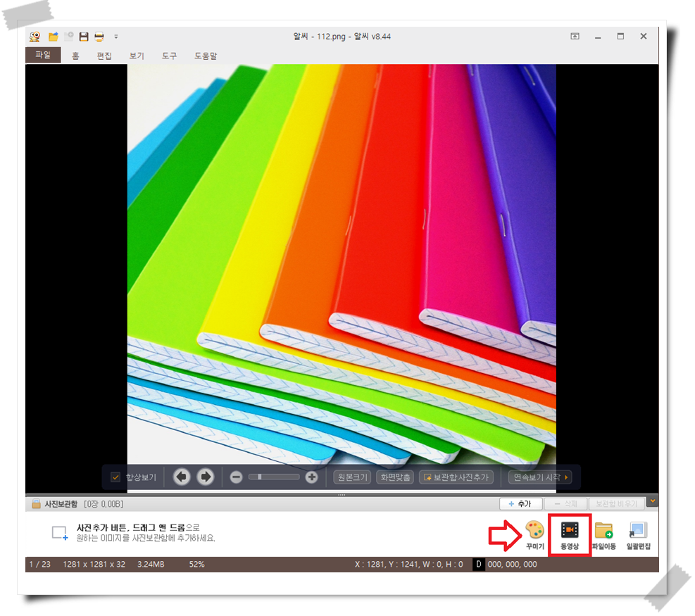This screenshot has width=695, height=616.
Task: Click the 보관함 비우기 button
Action: 616,504
